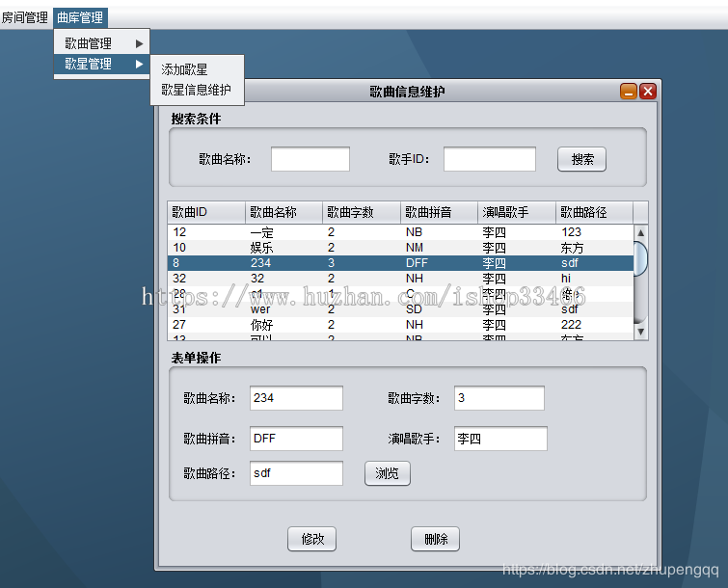Select the row with song name wer
The height and width of the screenshot is (588, 728).
(401, 309)
